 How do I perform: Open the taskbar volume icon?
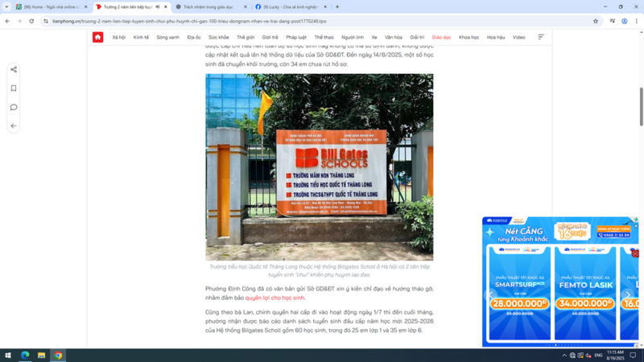[588, 356]
